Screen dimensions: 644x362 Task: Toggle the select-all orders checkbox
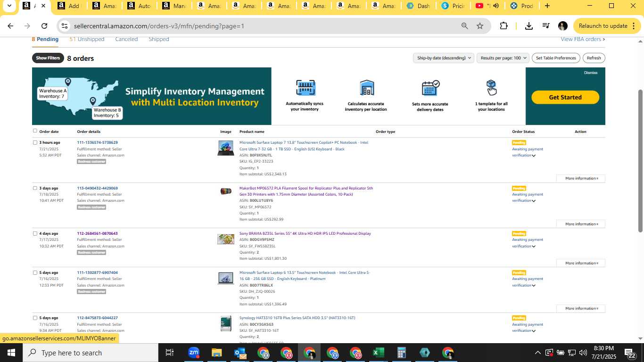35,131
